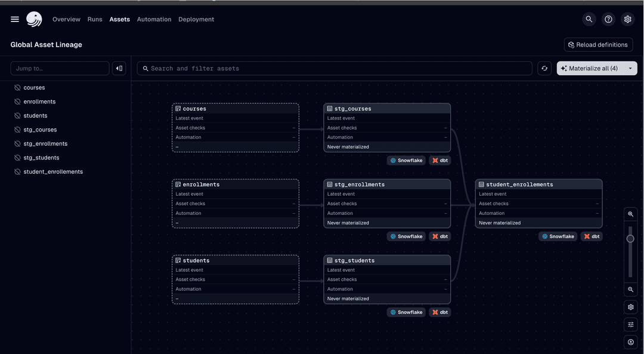
Task: Open the Materialize all dropdown arrow
Action: 630,68
